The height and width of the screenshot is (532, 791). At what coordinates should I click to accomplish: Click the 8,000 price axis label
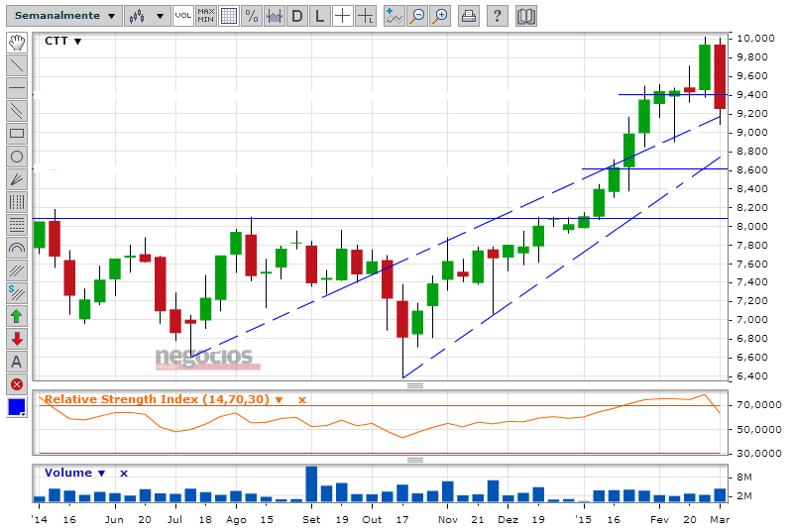point(752,227)
